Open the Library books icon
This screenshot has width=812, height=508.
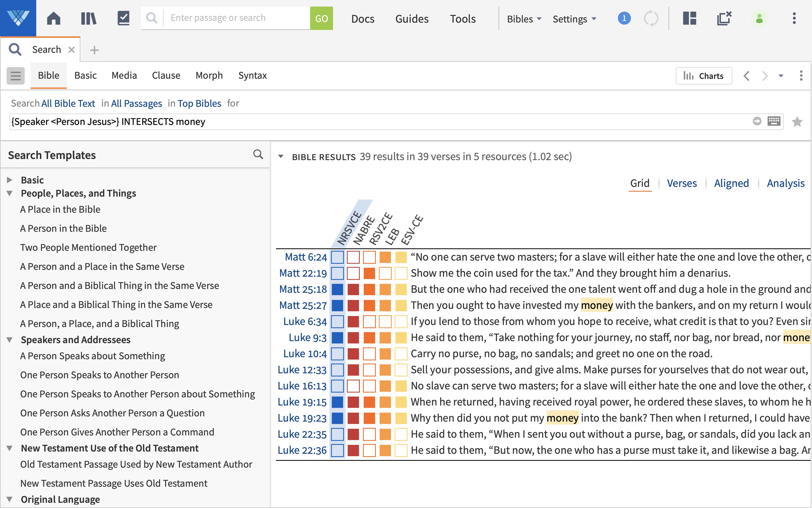pos(89,18)
